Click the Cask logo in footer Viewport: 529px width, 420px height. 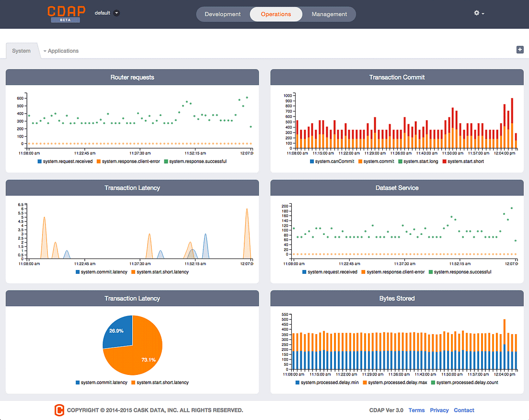59,410
